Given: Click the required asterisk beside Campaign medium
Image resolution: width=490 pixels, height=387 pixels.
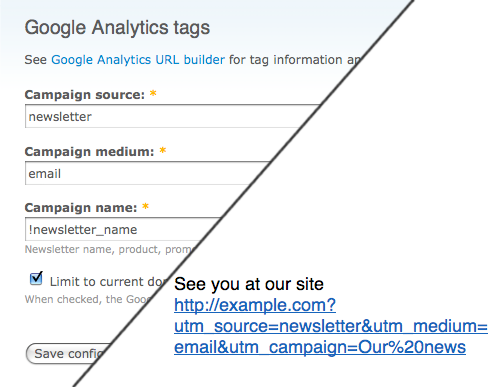Looking at the screenshot, I should pyautogui.click(x=163, y=150).
